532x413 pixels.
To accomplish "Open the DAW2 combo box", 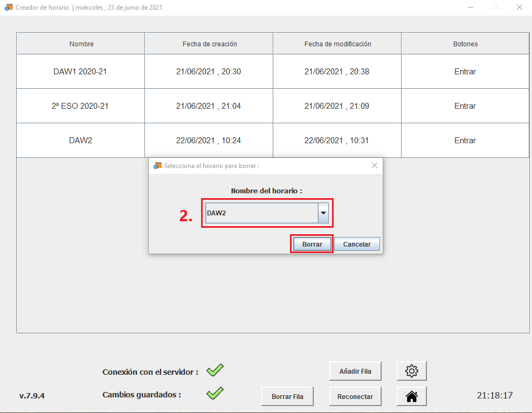I will (x=261, y=213).
